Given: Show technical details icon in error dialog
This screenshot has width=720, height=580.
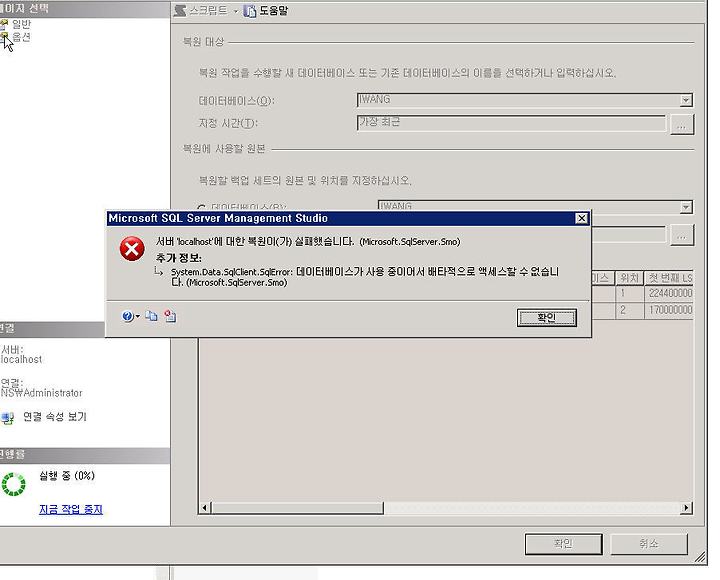Looking at the screenshot, I should click(x=170, y=316).
